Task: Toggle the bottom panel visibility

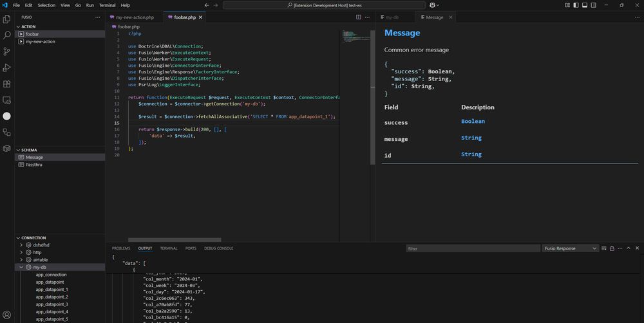Action: 585,5
